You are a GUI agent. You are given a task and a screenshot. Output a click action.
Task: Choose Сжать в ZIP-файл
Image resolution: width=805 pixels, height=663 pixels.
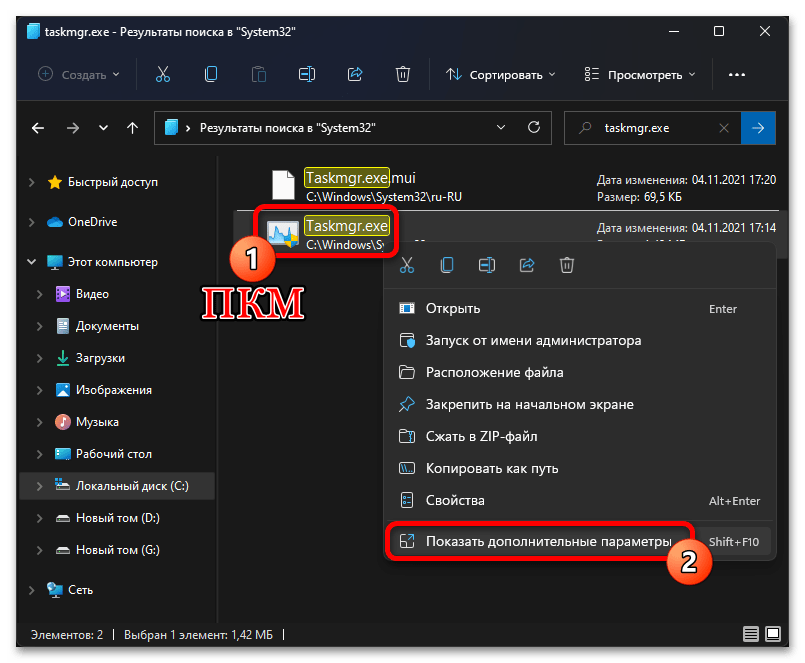579,437
